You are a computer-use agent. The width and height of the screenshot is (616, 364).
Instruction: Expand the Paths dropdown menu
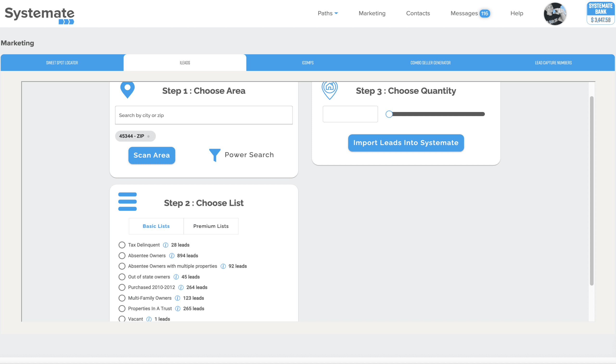pyautogui.click(x=327, y=13)
